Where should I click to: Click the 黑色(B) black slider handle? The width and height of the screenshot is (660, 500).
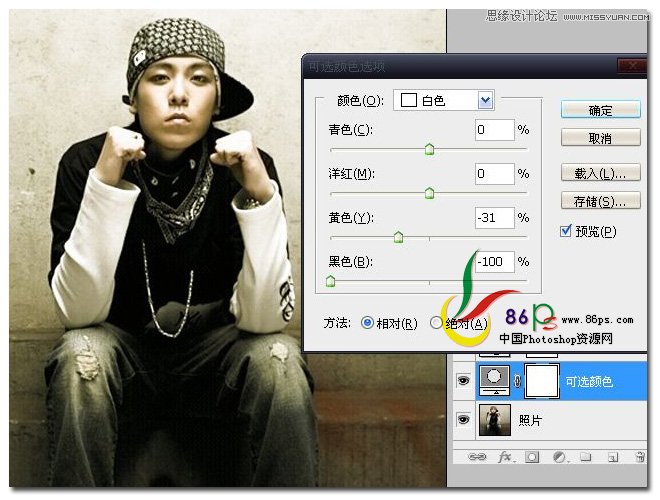point(330,281)
